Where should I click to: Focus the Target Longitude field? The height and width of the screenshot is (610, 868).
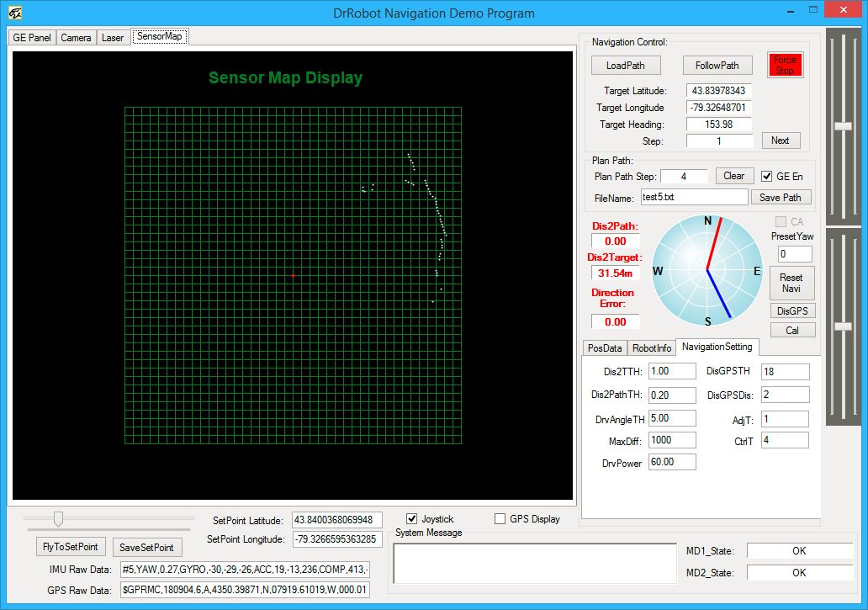click(718, 108)
